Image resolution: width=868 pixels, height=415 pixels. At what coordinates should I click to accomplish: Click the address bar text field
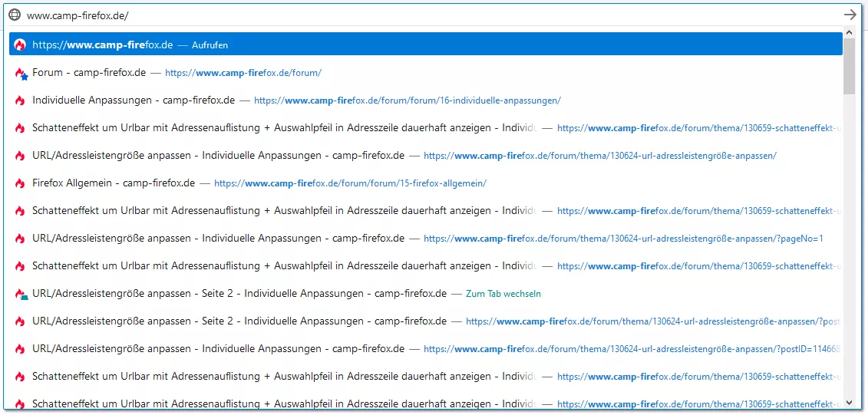pos(384,15)
